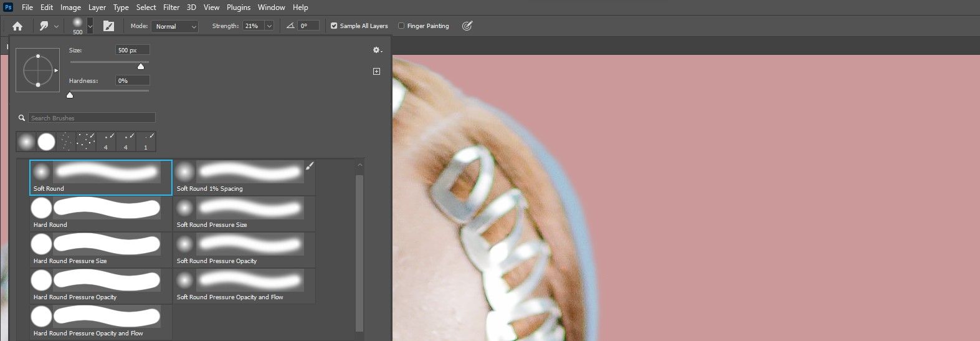This screenshot has width=980, height=341.
Task: Click the brush list scrollbar
Action: point(359,253)
